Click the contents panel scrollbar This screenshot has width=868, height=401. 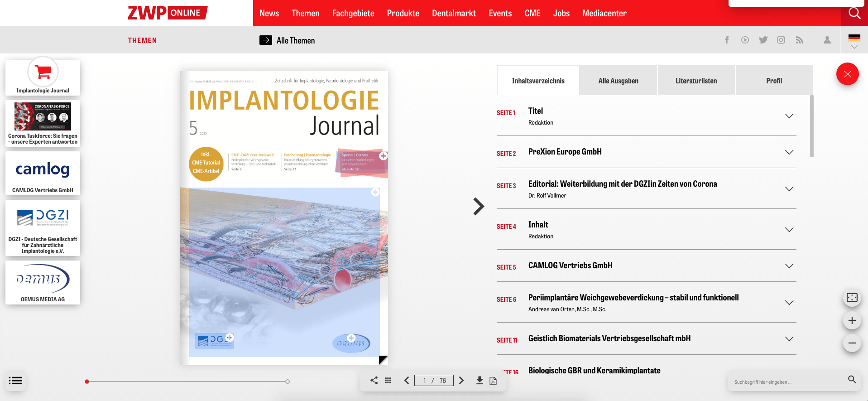[x=812, y=126]
